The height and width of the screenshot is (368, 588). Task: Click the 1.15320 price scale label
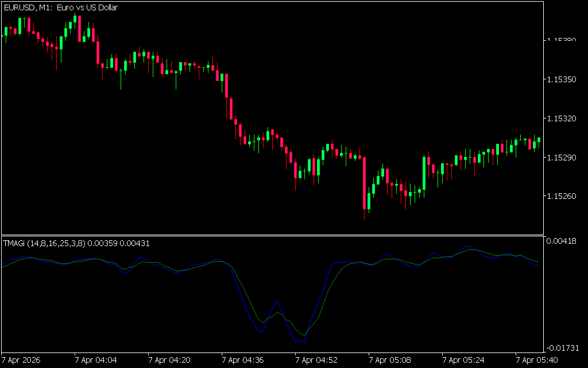[560, 118]
